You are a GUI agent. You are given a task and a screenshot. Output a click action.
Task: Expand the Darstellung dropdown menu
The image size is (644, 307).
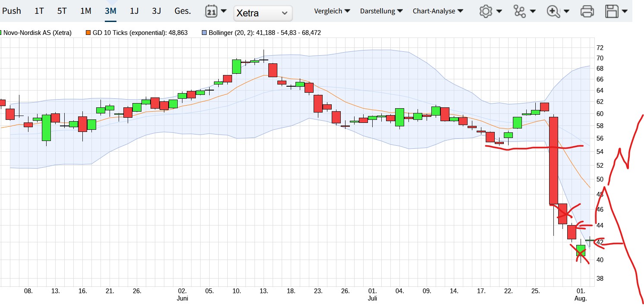click(x=381, y=11)
